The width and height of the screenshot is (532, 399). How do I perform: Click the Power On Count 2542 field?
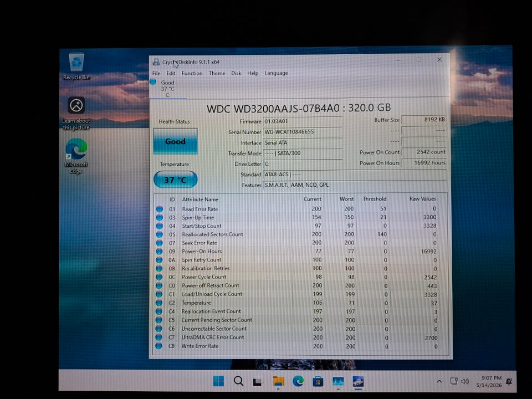pyautogui.click(x=424, y=152)
